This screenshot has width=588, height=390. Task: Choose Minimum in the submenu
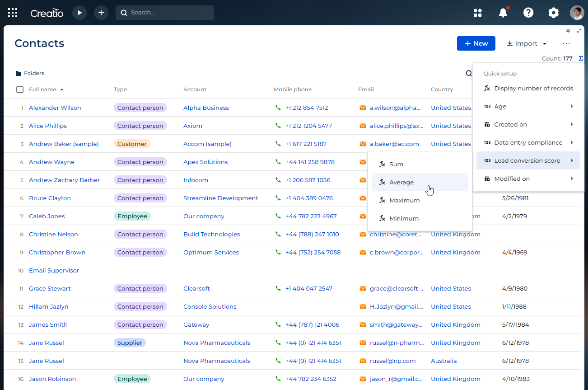pos(420,218)
